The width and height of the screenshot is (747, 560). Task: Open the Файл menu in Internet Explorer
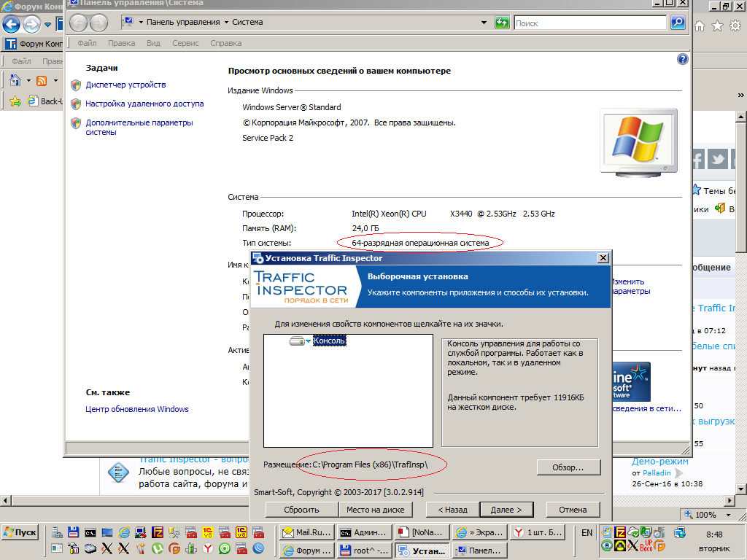tap(21, 61)
